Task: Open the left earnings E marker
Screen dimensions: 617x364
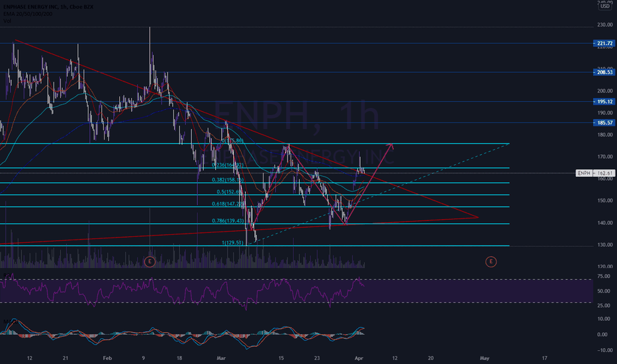Action: click(x=150, y=261)
